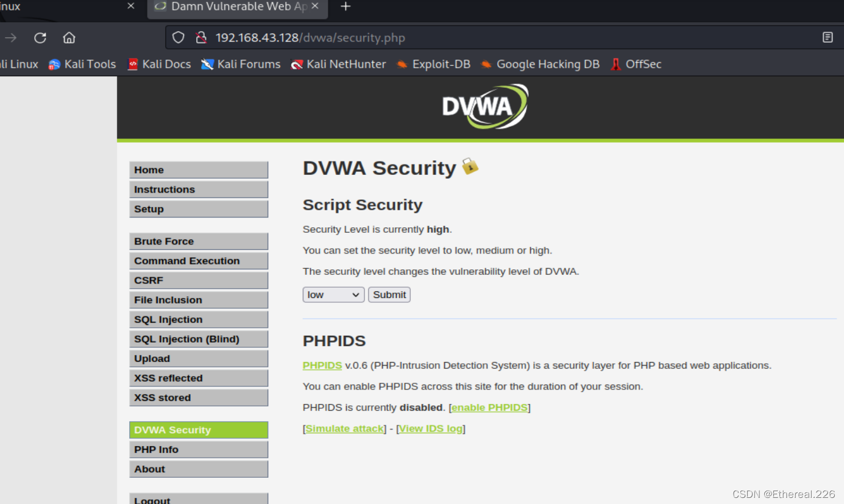Go to the browser home page icon
Image resolution: width=844 pixels, height=504 pixels.
coord(69,38)
